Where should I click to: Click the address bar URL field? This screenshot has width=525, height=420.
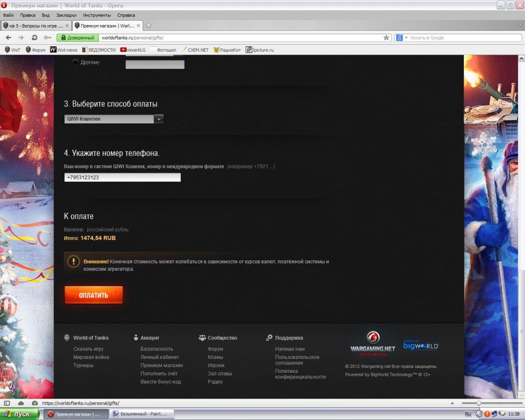pyautogui.click(x=240, y=38)
